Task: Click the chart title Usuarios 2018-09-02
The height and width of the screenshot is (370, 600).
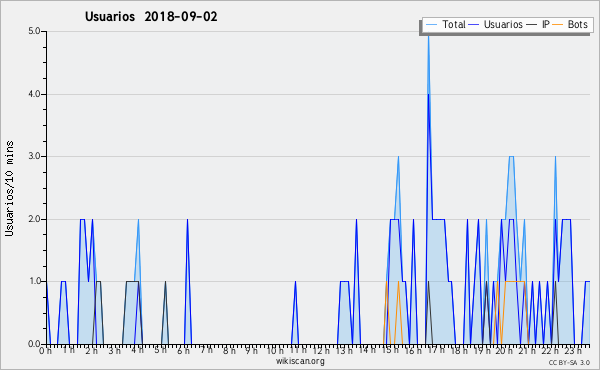Action: point(151,17)
